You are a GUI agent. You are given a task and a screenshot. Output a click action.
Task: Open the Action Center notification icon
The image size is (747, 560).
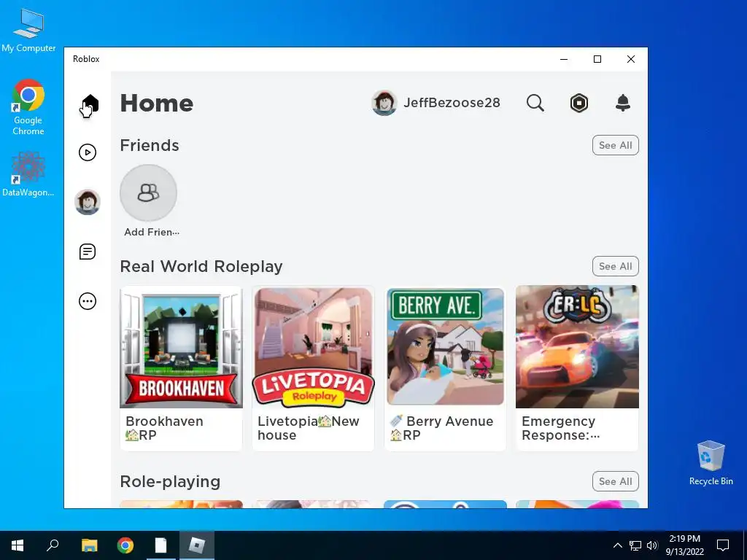click(723, 545)
